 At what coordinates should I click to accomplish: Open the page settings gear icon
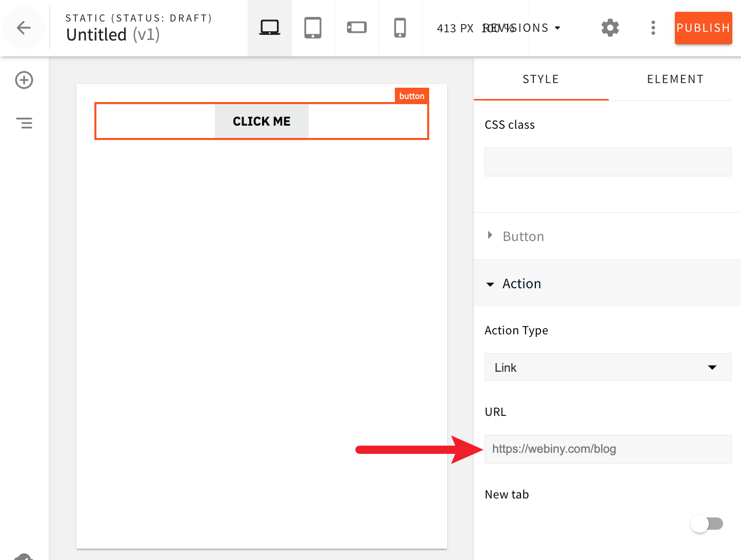pyautogui.click(x=610, y=28)
